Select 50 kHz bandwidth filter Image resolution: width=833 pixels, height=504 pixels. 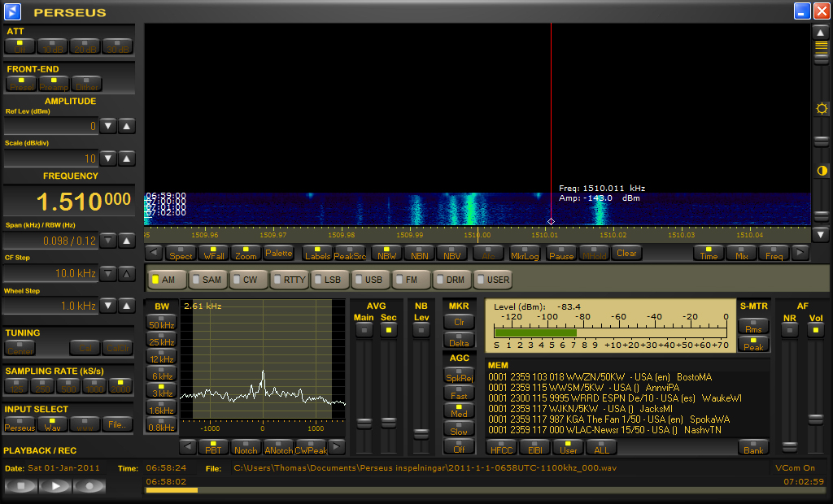(162, 322)
